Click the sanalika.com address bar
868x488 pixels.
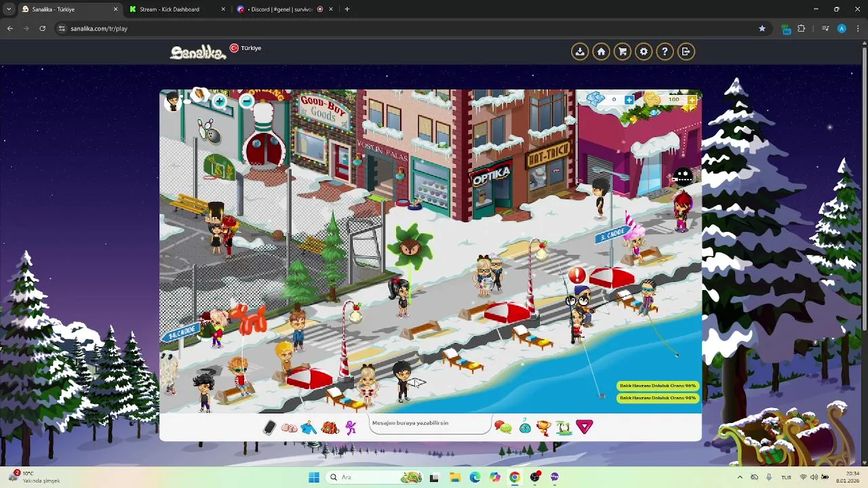point(407,28)
